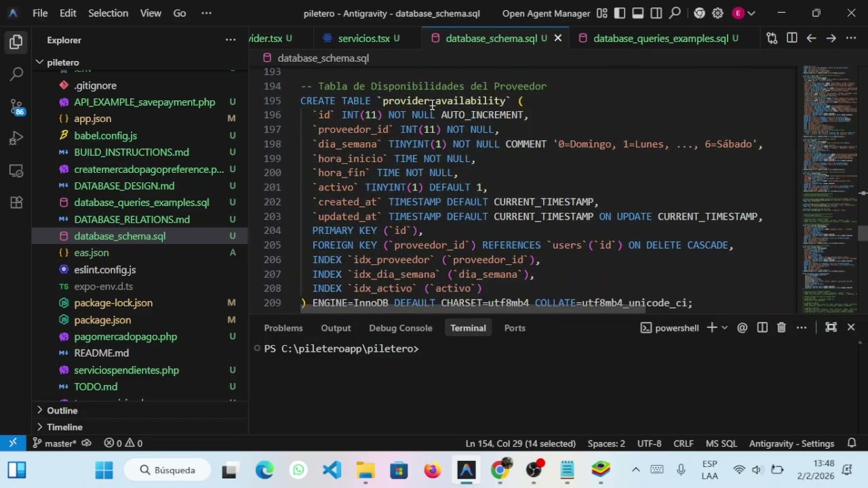This screenshot has width=868, height=488.
Task: Open the Remote Explorer view
Action: (16, 171)
